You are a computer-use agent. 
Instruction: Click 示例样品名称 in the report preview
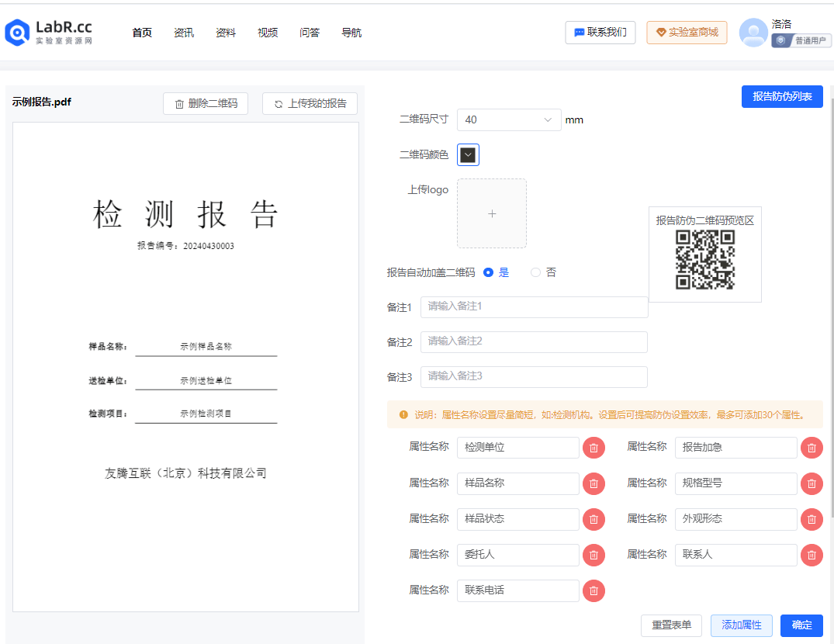[x=206, y=346]
